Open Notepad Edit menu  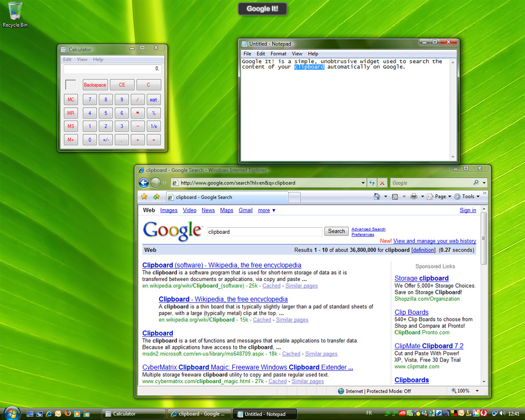click(260, 53)
